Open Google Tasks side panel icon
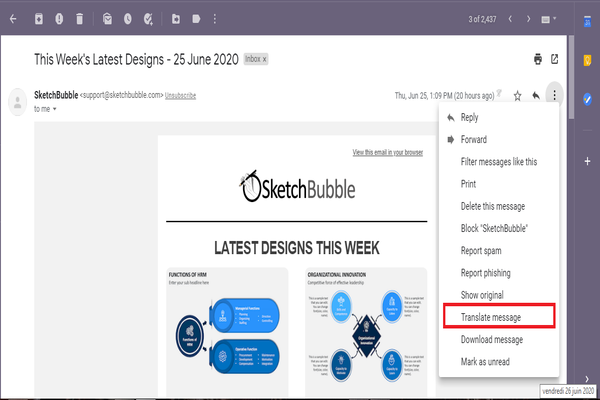This screenshot has height=400, width=600. [587, 99]
